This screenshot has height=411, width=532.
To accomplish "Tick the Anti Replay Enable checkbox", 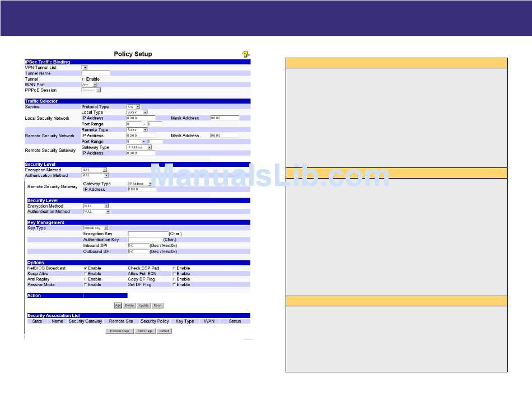I will click(x=85, y=279).
